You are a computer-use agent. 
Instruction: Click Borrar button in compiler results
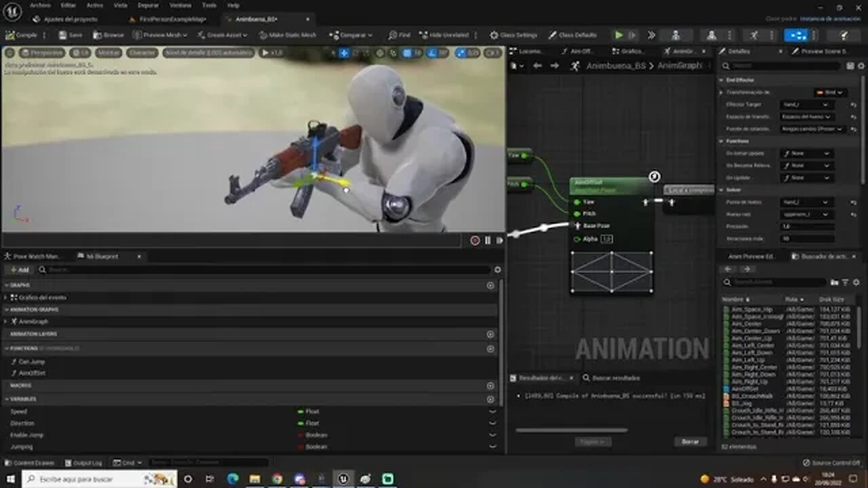tap(690, 442)
